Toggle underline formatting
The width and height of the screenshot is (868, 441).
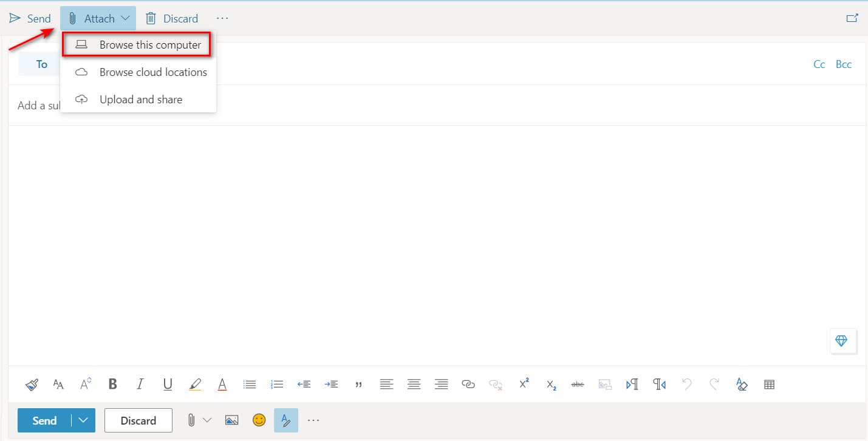point(168,385)
